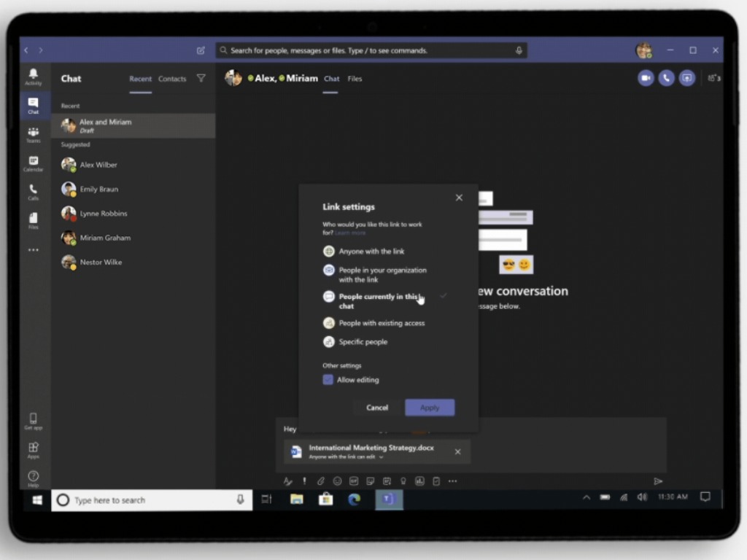
Task: Start an audio call
Action: coord(666,78)
